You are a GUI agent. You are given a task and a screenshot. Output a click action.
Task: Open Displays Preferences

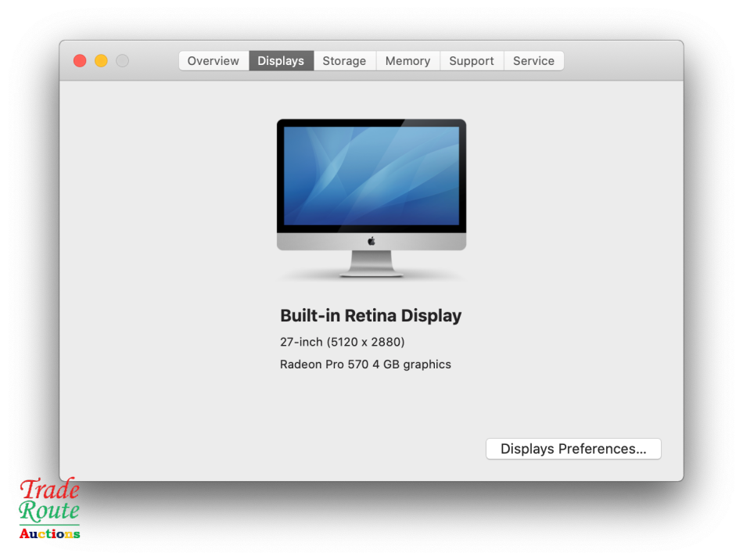tap(573, 448)
